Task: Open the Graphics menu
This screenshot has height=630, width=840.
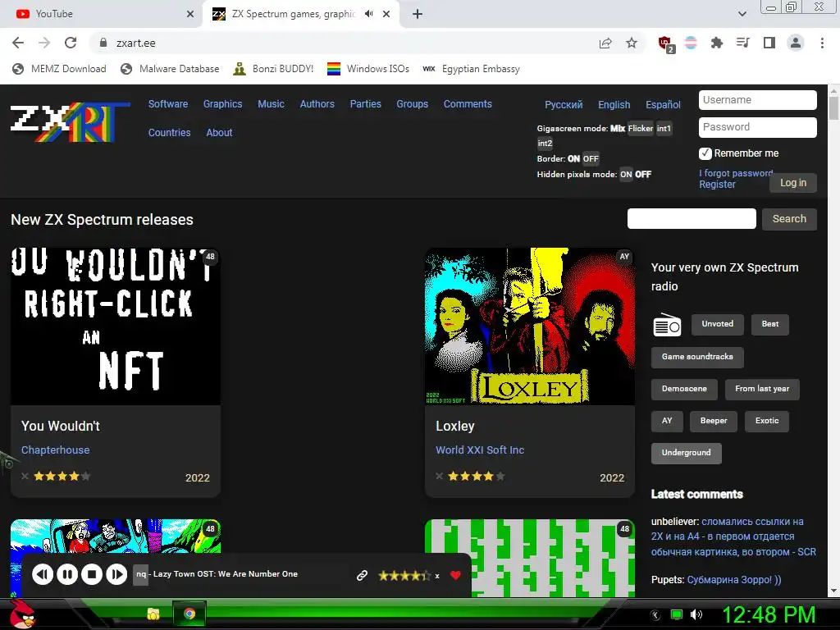Action: pos(223,104)
